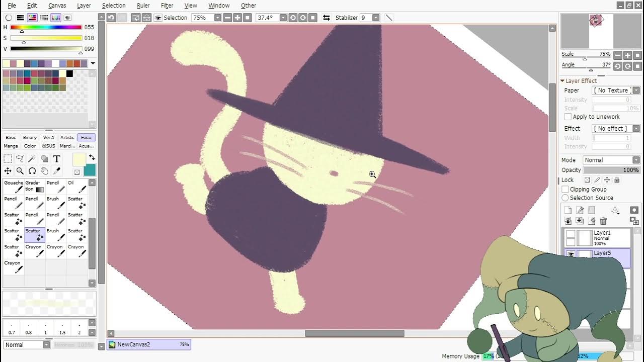Click the transparent color toggle icon
This screenshot has width=644, height=362.
click(x=77, y=172)
